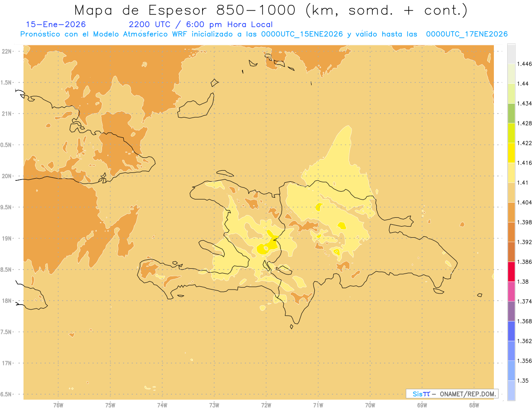Select the bright yellow swatch below 1.422
This screenshot has height=411, width=532.
pos(511,153)
